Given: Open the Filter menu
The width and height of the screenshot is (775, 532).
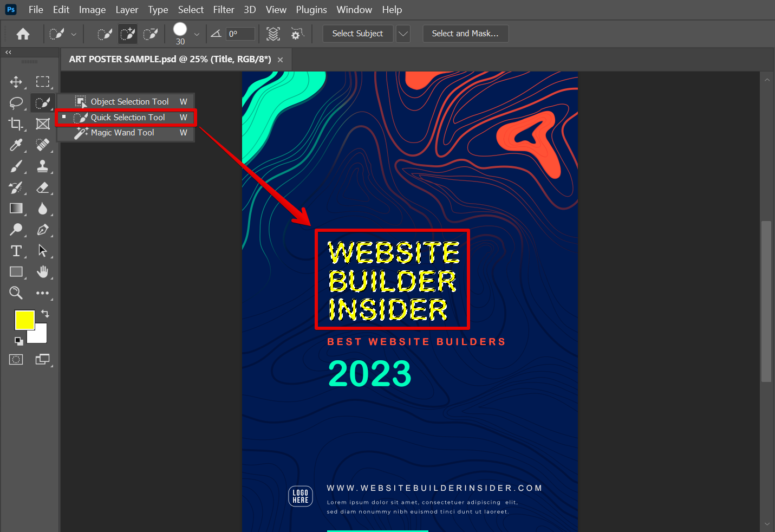Looking at the screenshot, I should (x=223, y=10).
